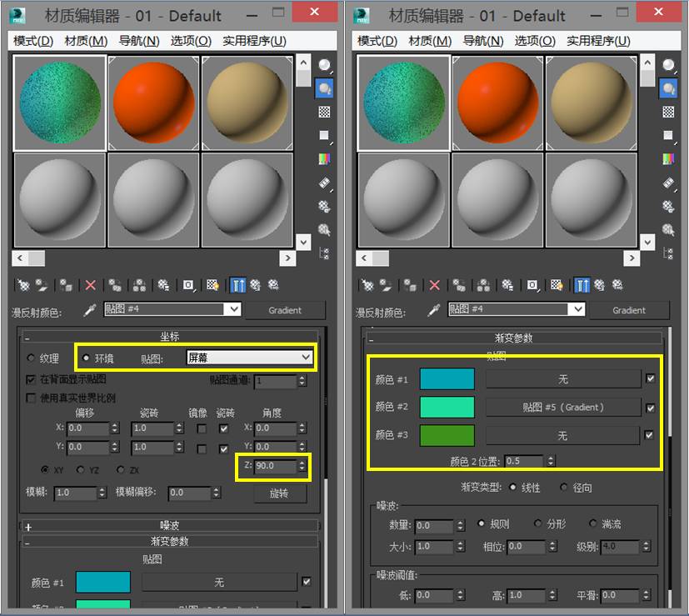Screen dimensions: 689x616
Task: Click 颜色 2 位置 spinner, right window
Action: point(551,461)
